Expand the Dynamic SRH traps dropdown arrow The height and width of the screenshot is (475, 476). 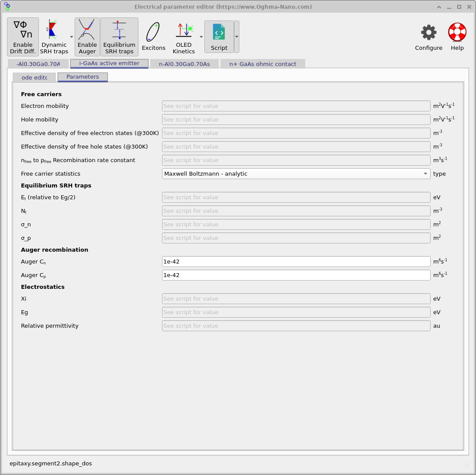(x=72, y=37)
